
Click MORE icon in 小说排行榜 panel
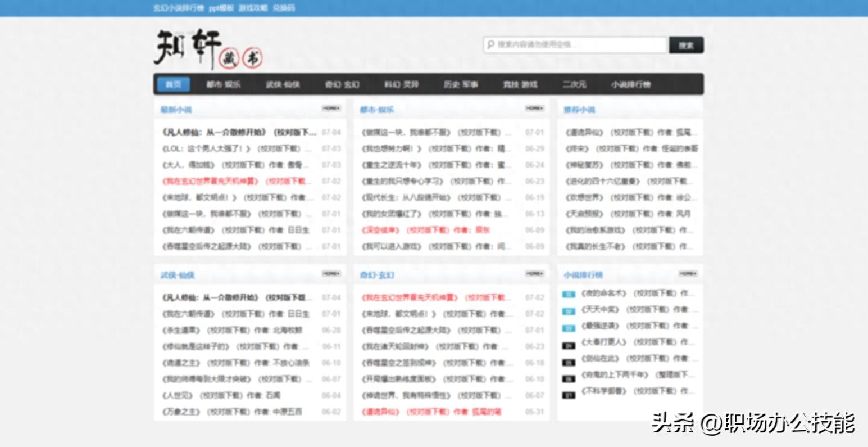688,273
